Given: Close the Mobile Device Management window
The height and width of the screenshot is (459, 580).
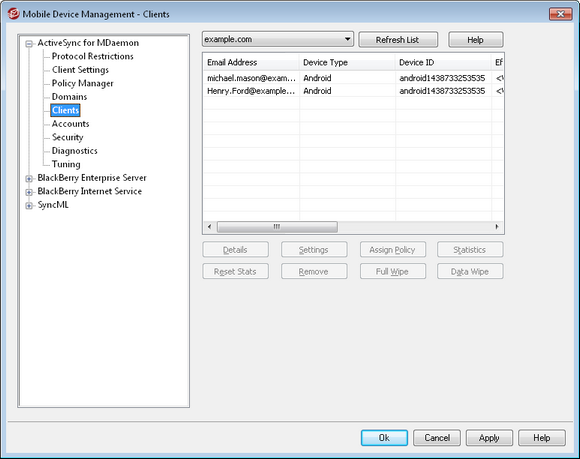Looking at the screenshot, I should click(560, 14).
